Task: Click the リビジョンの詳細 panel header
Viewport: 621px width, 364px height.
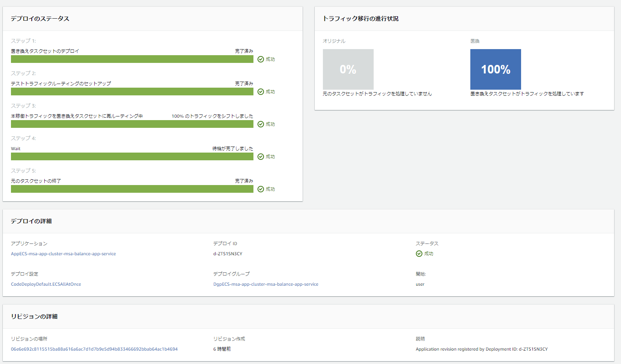Action: click(x=34, y=317)
